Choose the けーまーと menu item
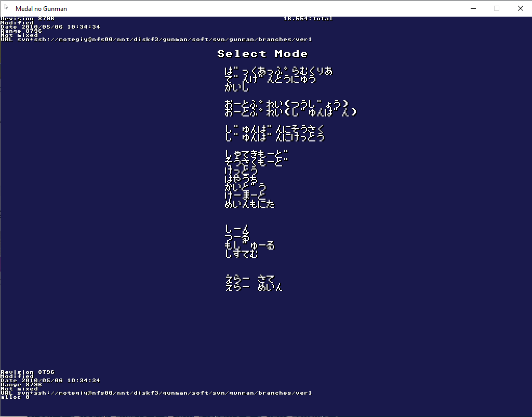This screenshot has height=417, width=532. pos(245,196)
